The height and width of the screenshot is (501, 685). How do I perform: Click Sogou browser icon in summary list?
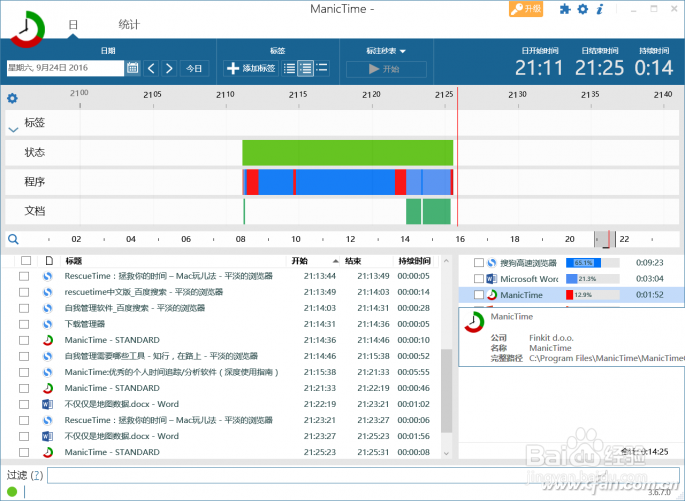pyautogui.click(x=491, y=263)
